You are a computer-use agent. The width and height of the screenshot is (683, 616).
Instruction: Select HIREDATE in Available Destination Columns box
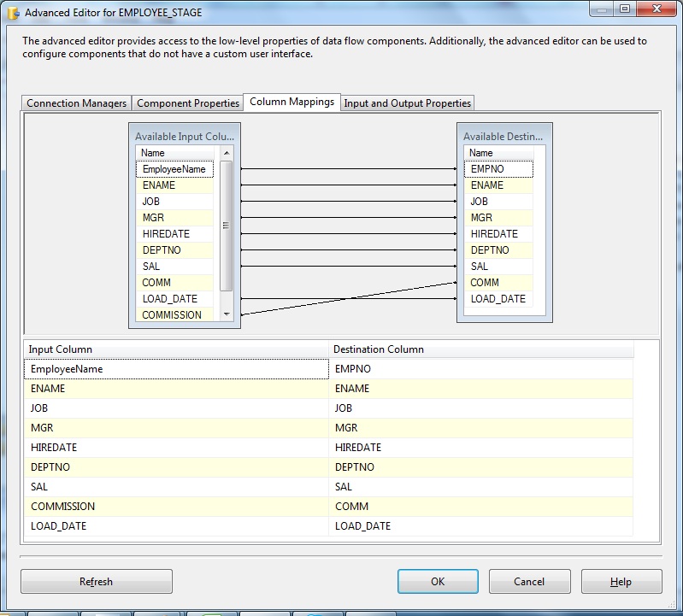coord(498,234)
